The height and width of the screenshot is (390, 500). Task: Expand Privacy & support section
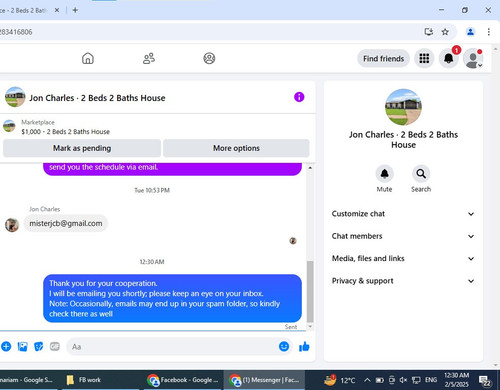pos(403,281)
